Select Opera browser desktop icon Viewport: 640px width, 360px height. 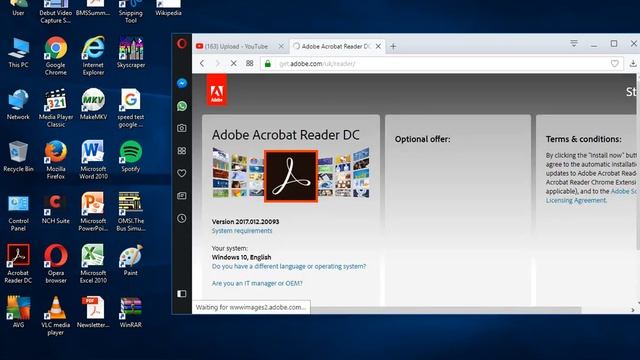point(56,264)
